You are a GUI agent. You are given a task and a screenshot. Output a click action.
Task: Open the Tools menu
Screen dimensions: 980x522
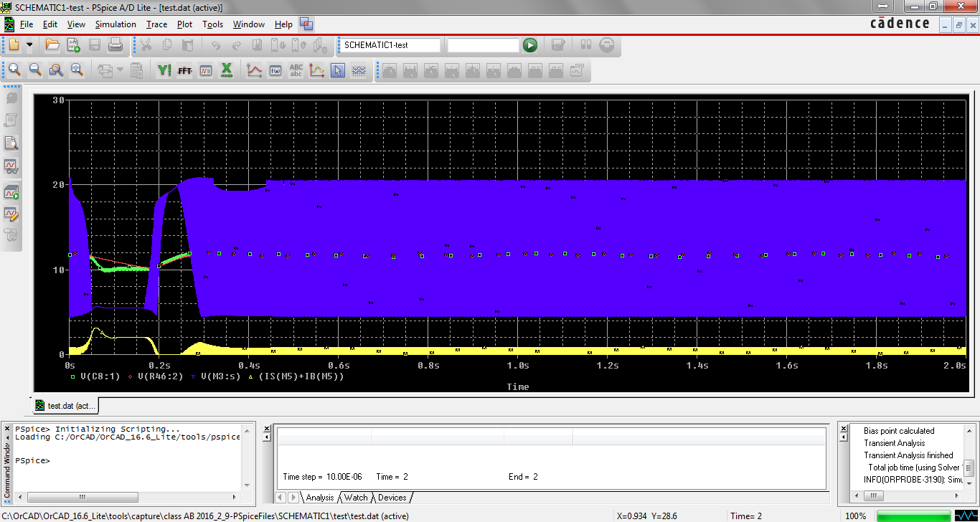213,24
